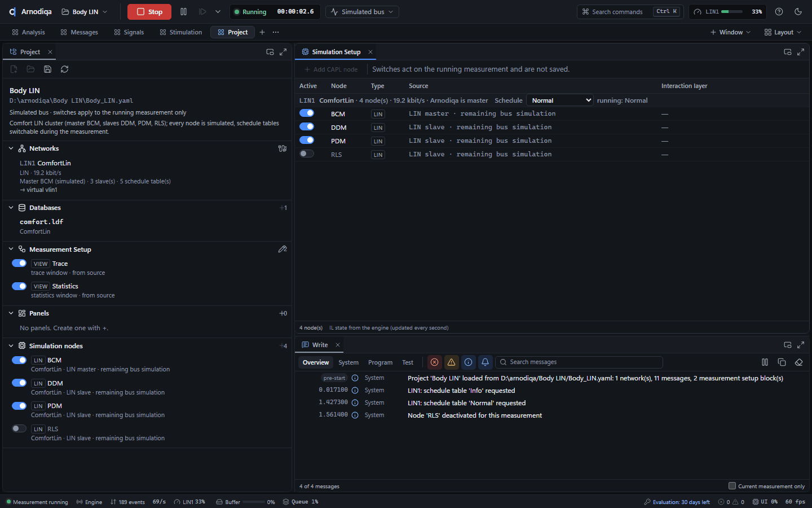
Task: Toggle the Statistics view in Measurement Setup
Action: pos(19,286)
